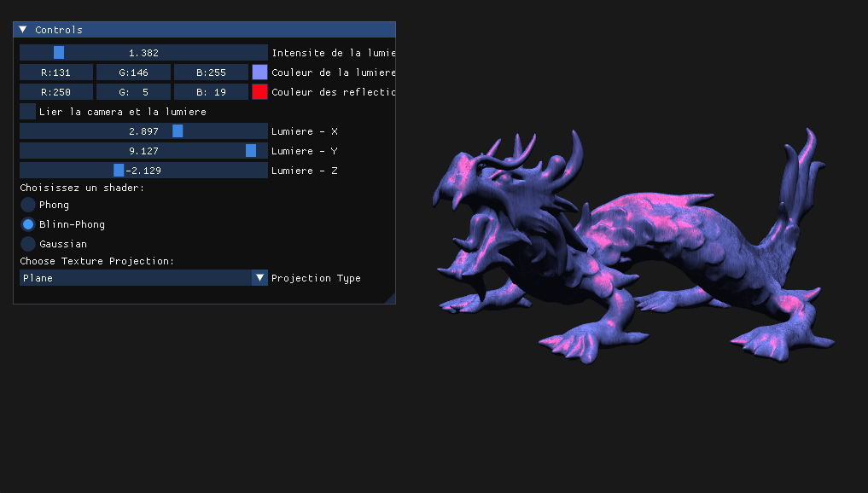Viewport: 868px width, 493px height.
Task: Click the Lumiere - Y slider
Action: 143,151
